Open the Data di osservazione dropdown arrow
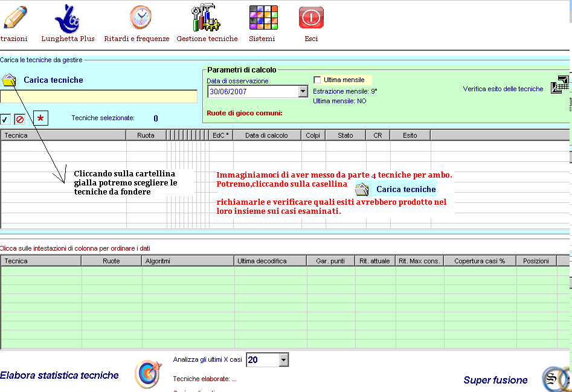Viewport: 572px width, 392px height. 303,92
